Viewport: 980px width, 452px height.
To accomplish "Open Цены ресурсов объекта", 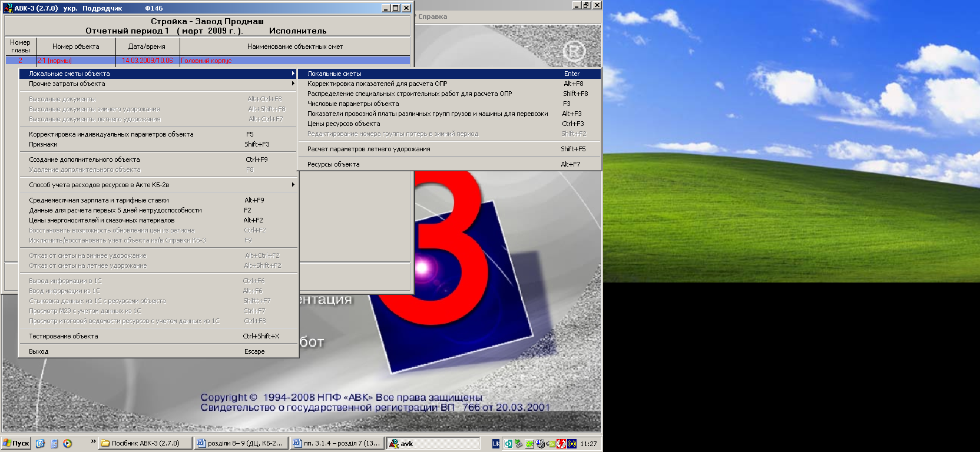I will point(449,124).
